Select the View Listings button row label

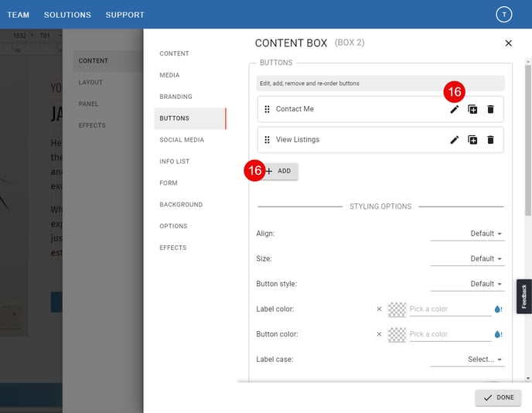coord(298,140)
